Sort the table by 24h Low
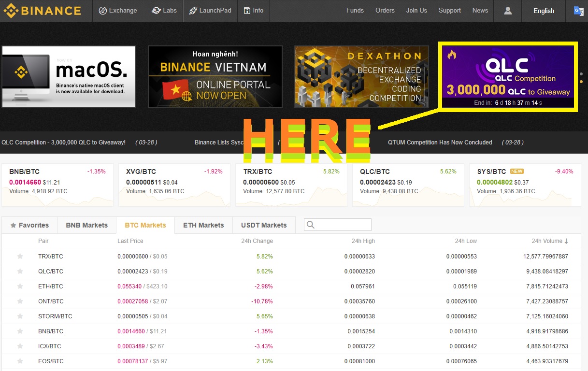This screenshot has height=371, width=588. [x=466, y=241]
